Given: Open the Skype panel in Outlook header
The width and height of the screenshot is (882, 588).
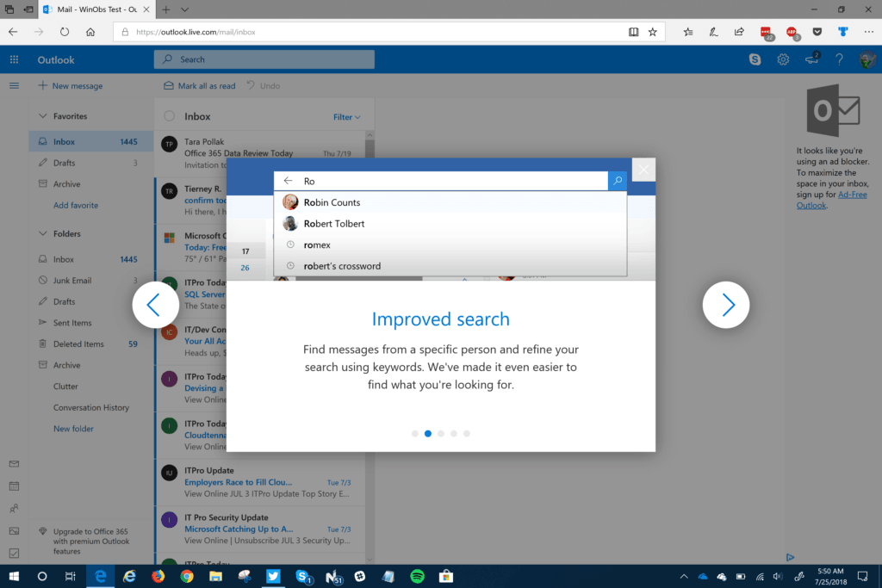Looking at the screenshot, I should pos(755,59).
